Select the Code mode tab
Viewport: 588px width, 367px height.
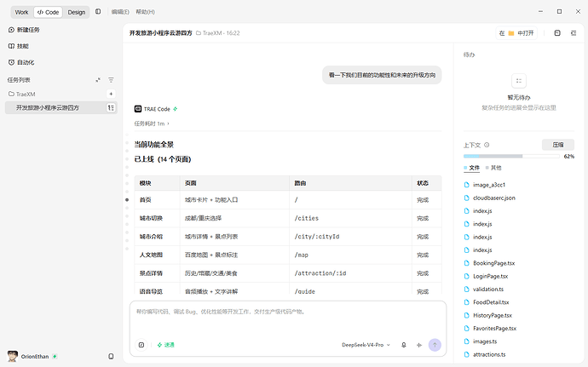[48, 12]
